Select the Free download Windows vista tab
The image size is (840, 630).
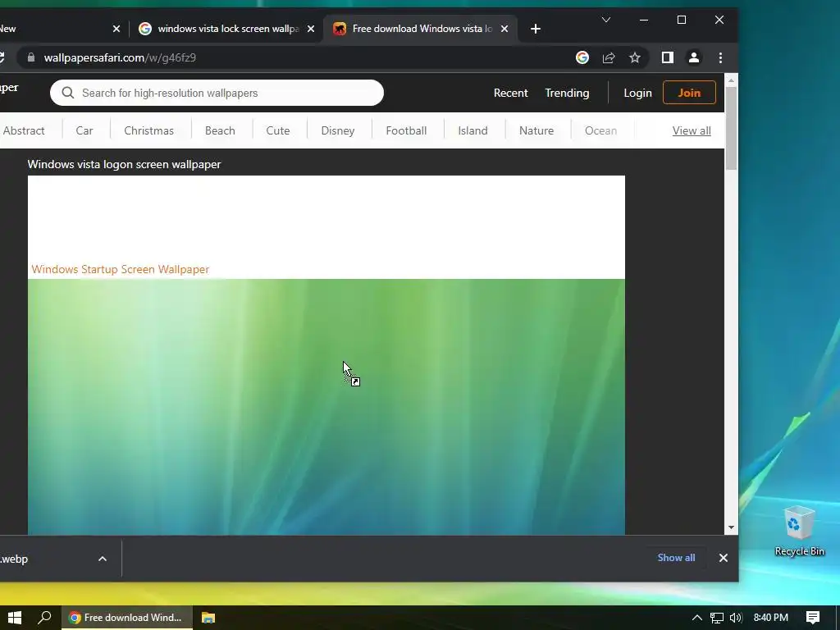(421, 29)
